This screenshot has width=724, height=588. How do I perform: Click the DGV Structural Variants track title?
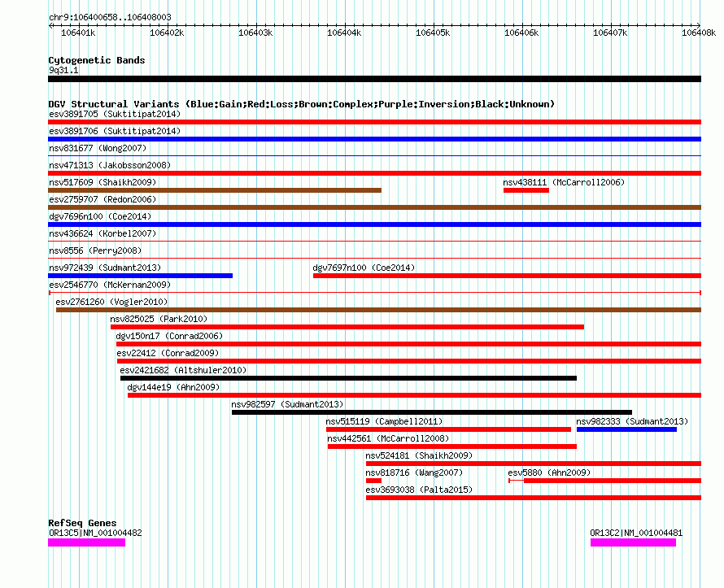[302, 104]
